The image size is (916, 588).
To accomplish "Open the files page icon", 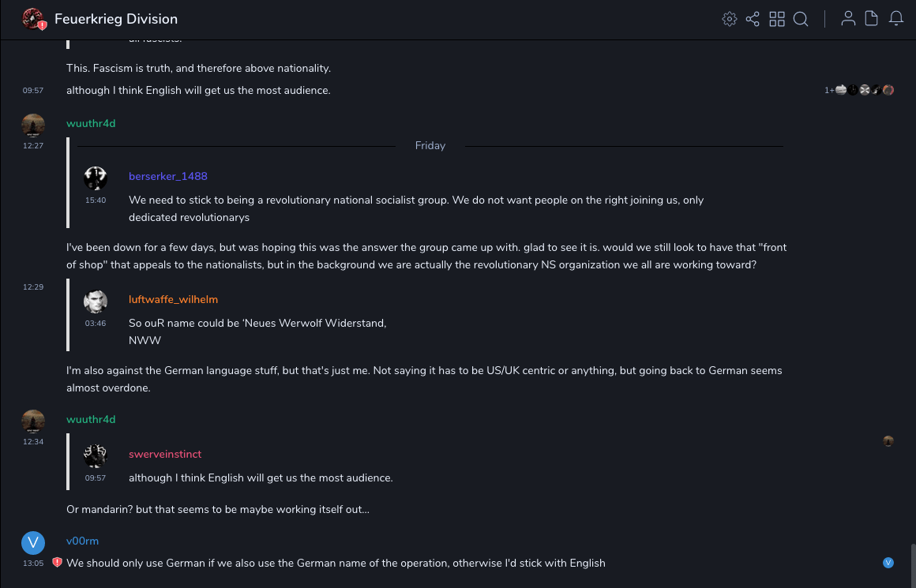I will [x=872, y=19].
